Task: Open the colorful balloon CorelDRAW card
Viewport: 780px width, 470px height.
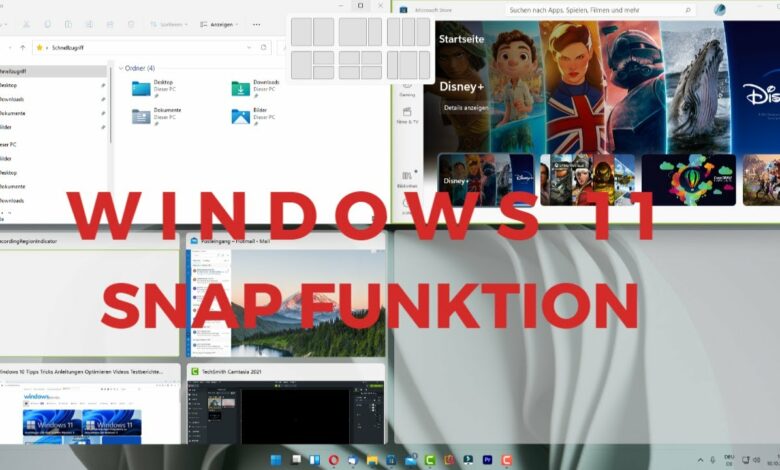Action: [x=688, y=180]
